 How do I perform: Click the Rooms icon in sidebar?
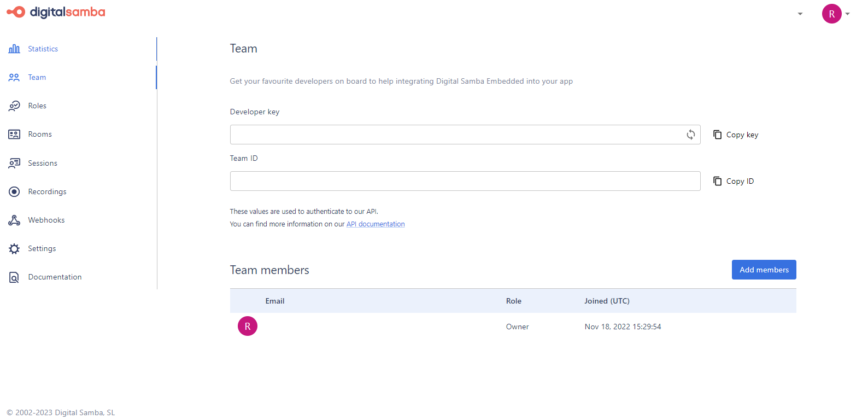tap(14, 134)
